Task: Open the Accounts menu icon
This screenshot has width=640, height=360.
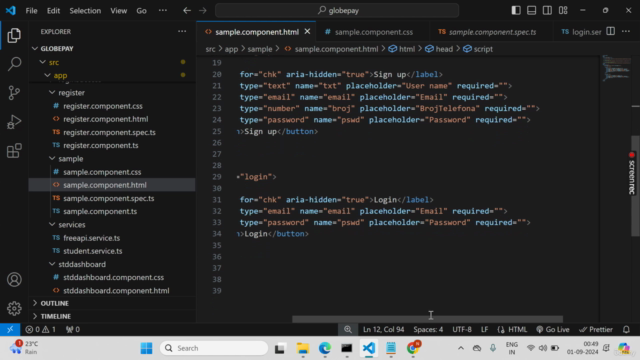Action: click(14, 280)
